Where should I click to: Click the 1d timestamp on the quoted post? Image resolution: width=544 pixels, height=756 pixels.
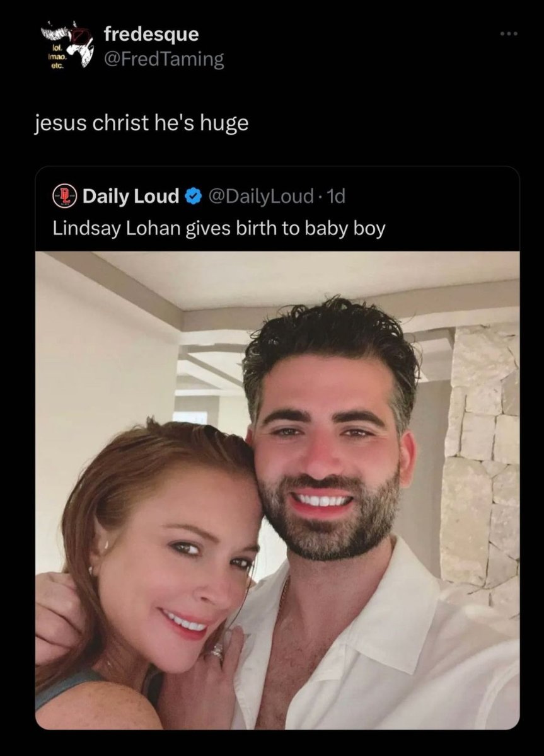click(337, 197)
